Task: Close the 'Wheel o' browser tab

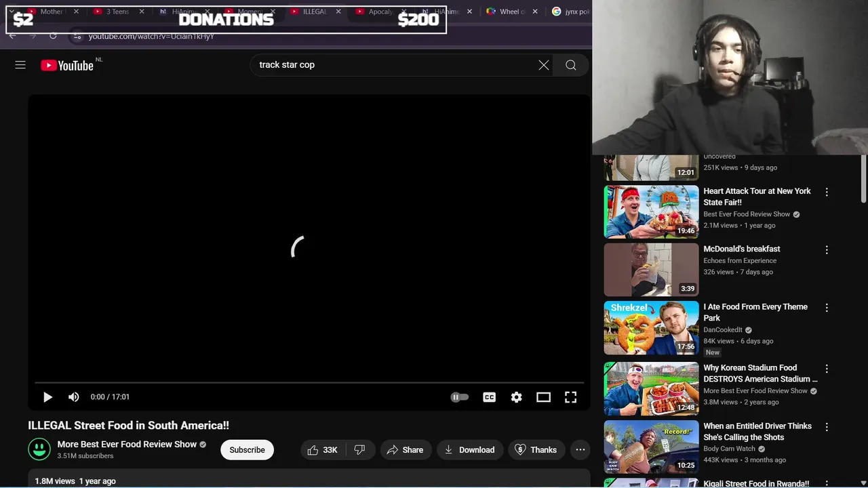Action: click(x=535, y=12)
